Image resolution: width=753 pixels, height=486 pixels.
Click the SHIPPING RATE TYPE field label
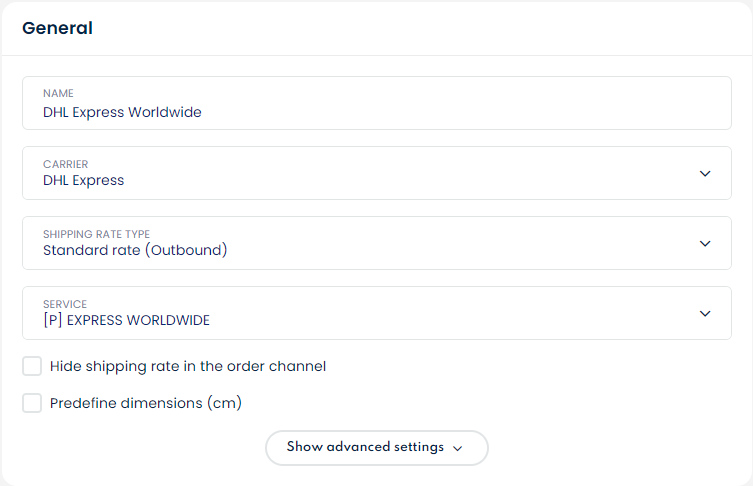(x=96, y=234)
